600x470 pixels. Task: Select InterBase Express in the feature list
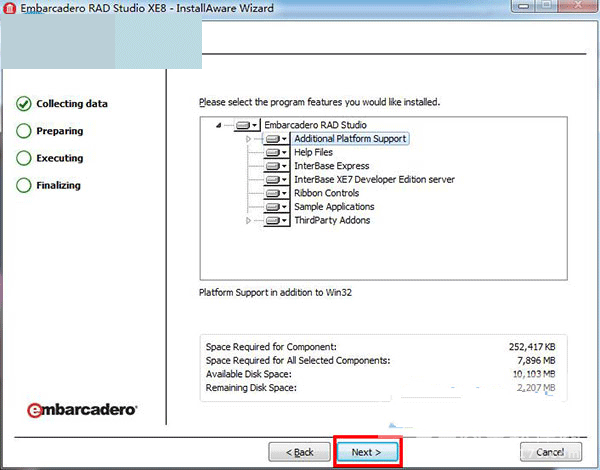pos(331,166)
